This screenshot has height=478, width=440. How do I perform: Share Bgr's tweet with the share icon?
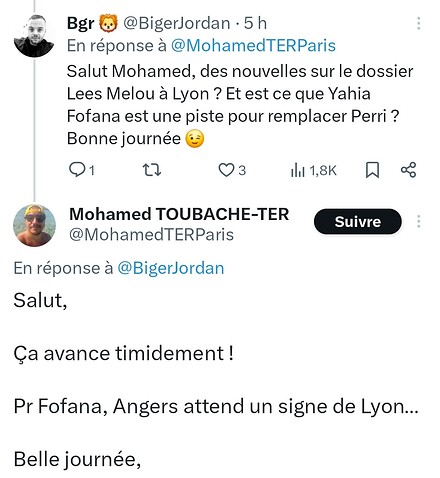pyautogui.click(x=408, y=170)
